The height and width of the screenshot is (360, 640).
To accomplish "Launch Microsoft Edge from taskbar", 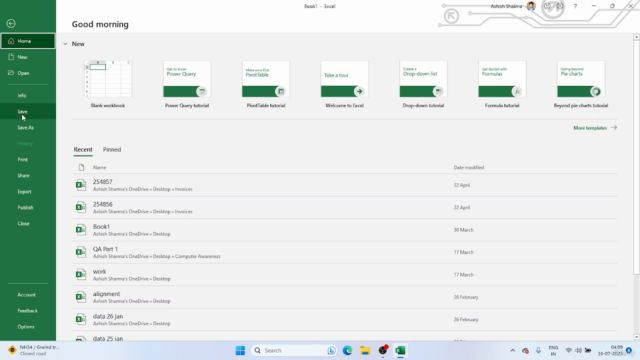I will pyautogui.click(x=347, y=351).
